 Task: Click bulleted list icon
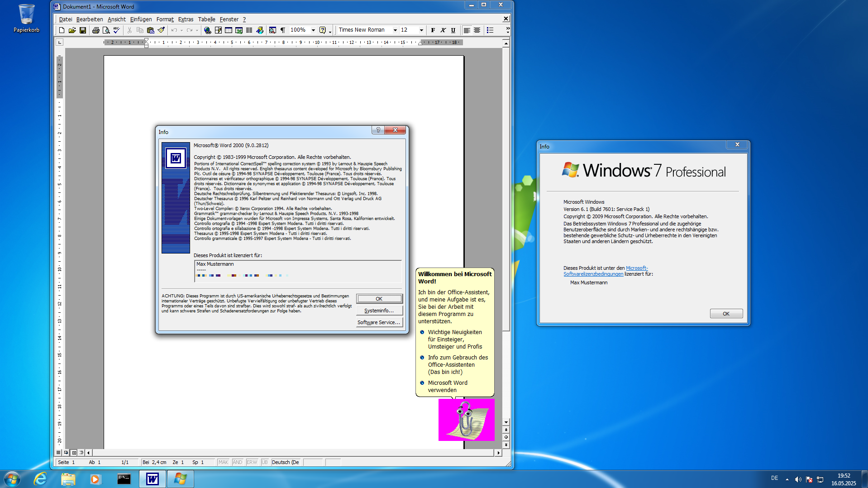tap(490, 30)
